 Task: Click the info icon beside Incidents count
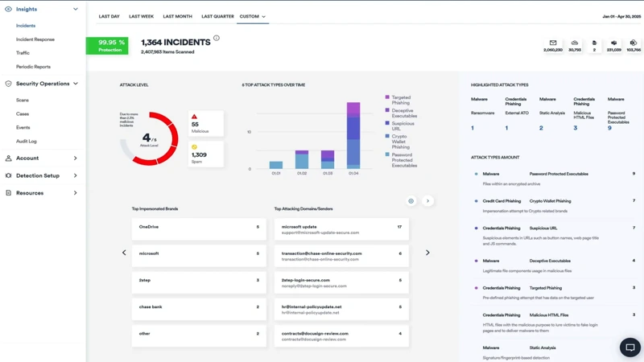[x=217, y=38]
